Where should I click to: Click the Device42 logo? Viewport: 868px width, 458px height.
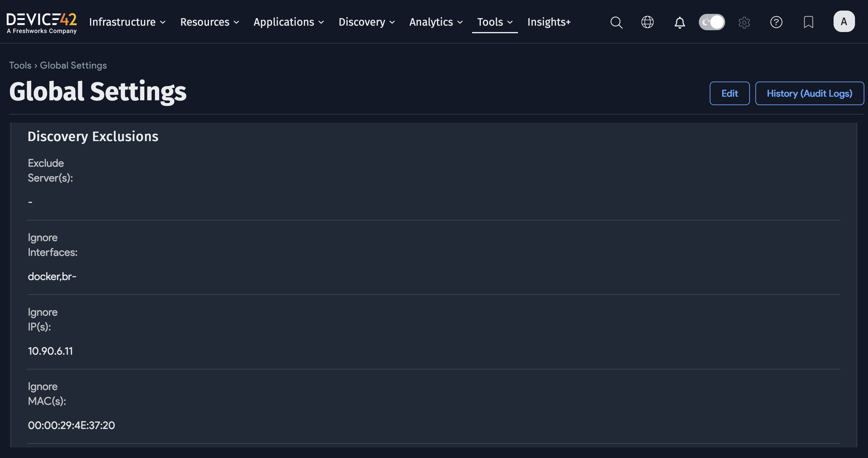coord(42,22)
